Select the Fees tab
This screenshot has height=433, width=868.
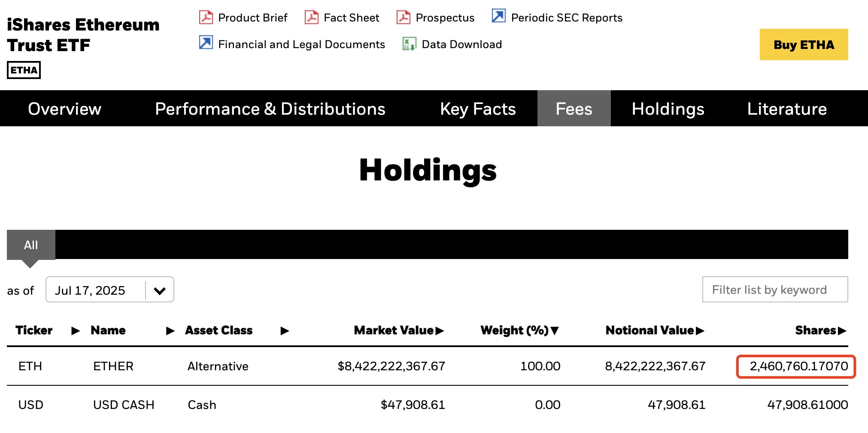tap(574, 109)
